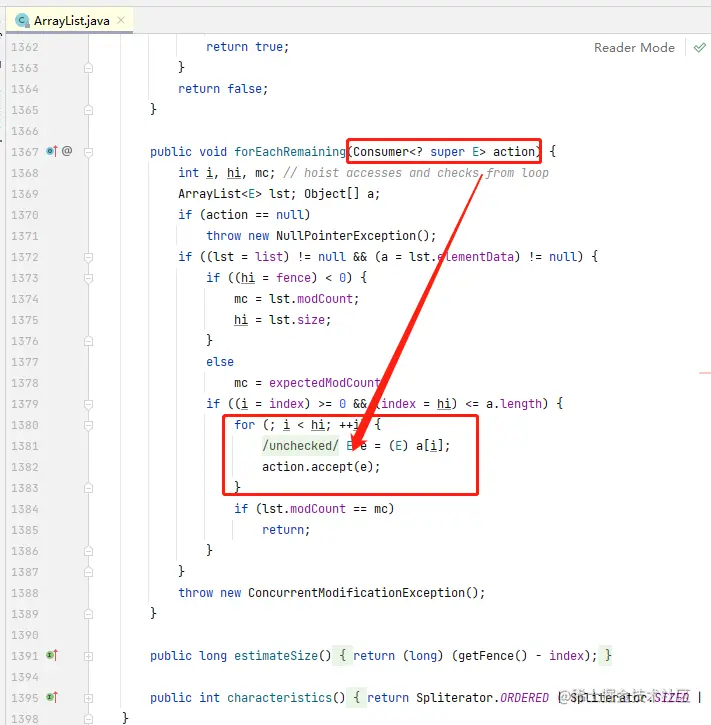Click lst.modCount on line 1374
711x725 pixels.
pos(312,299)
